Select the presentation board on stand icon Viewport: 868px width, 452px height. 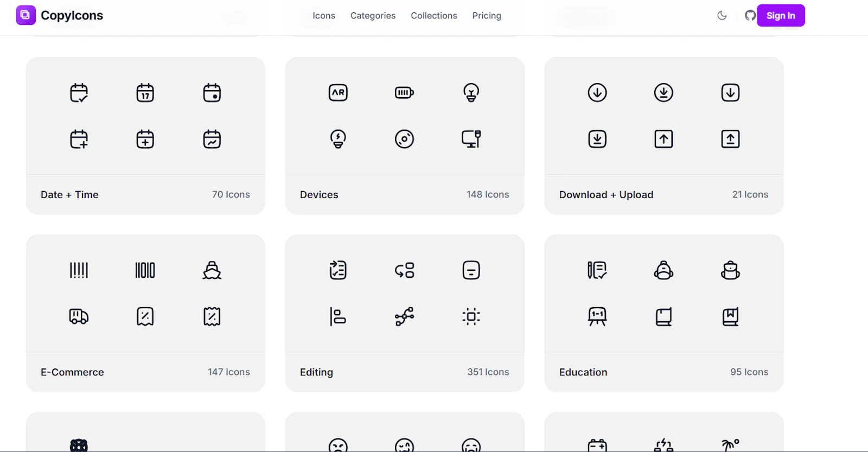[x=598, y=316]
